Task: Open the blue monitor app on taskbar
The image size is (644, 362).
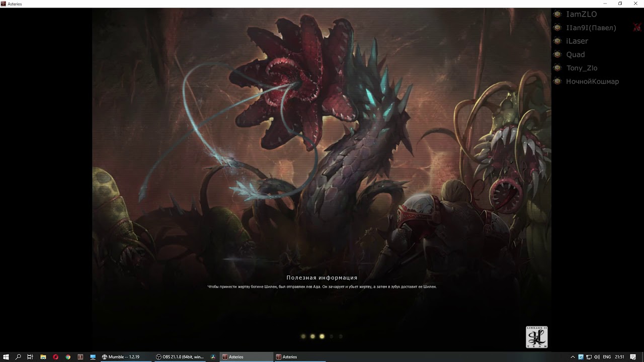Action: [93, 357]
